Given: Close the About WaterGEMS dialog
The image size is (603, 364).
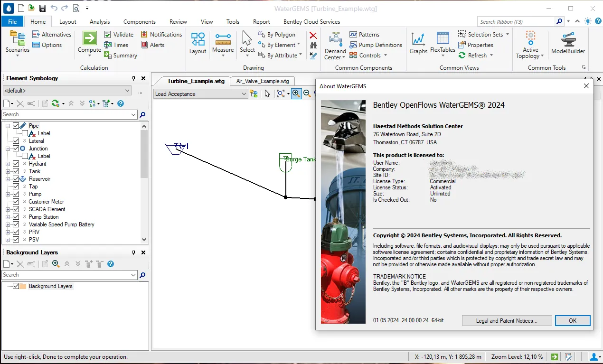Looking at the screenshot, I should [586, 86].
